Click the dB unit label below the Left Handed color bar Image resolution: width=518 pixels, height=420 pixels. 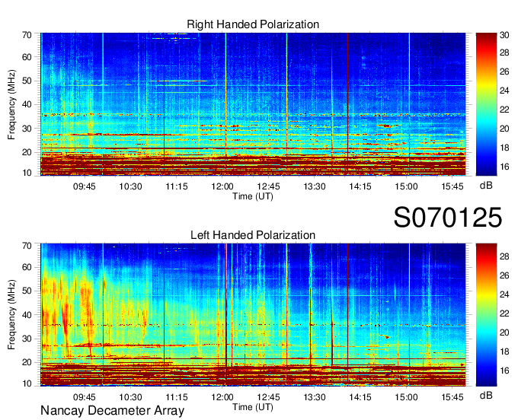click(486, 395)
